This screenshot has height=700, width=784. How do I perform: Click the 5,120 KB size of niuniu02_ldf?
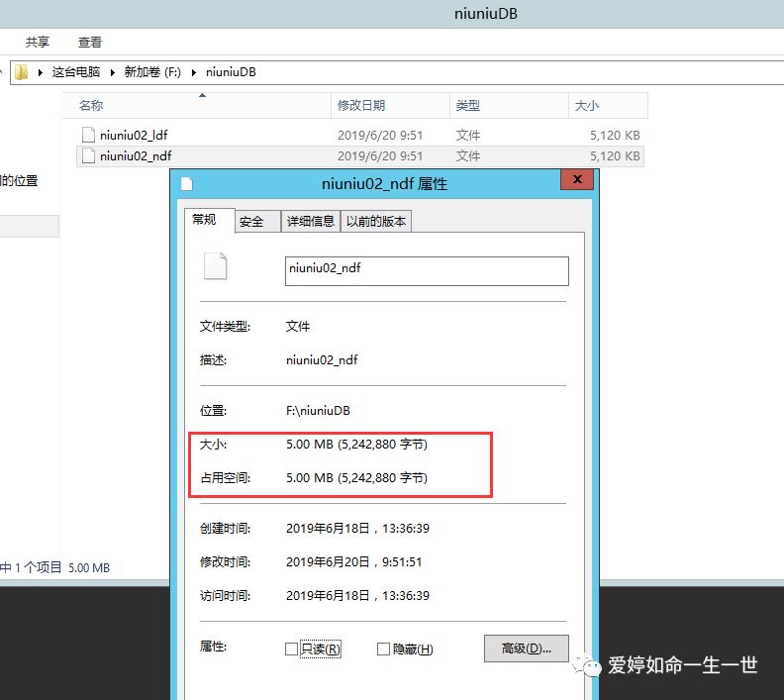pyautogui.click(x=615, y=135)
